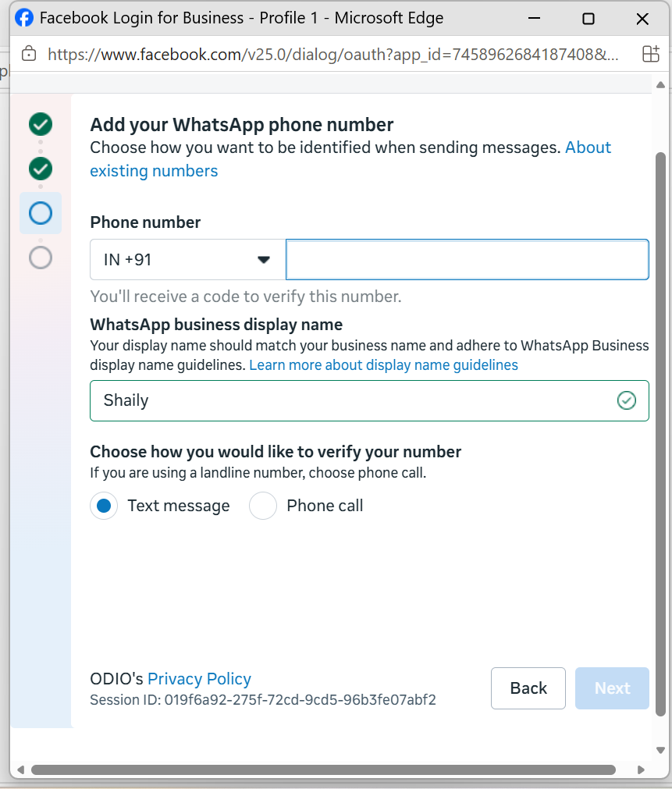Screen dimensions: 672x789
Task: Open the IN +91 country code dropdown
Action: click(188, 260)
